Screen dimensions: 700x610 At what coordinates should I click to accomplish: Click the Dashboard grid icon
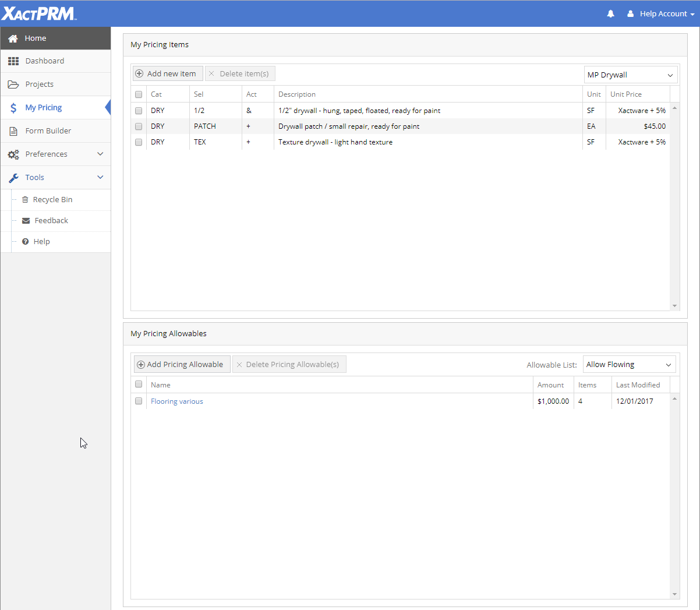(x=13, y=61)
